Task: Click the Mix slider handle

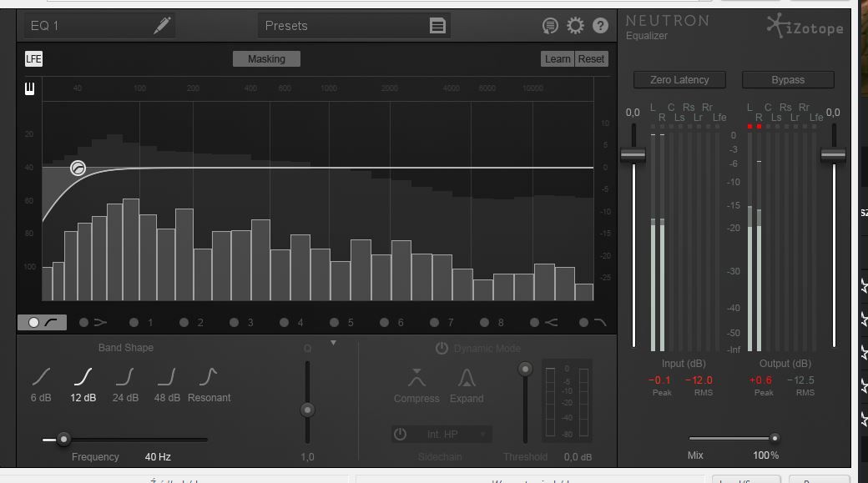Action: pos(775,438)
